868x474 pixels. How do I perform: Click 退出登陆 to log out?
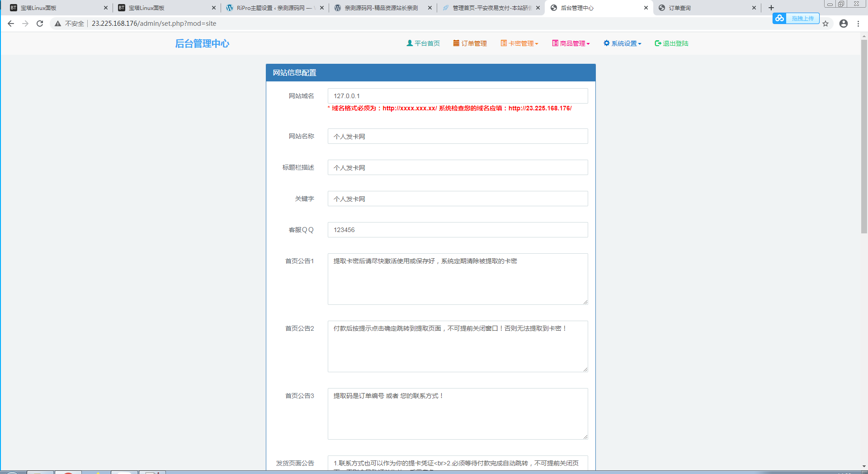[672, 43]
